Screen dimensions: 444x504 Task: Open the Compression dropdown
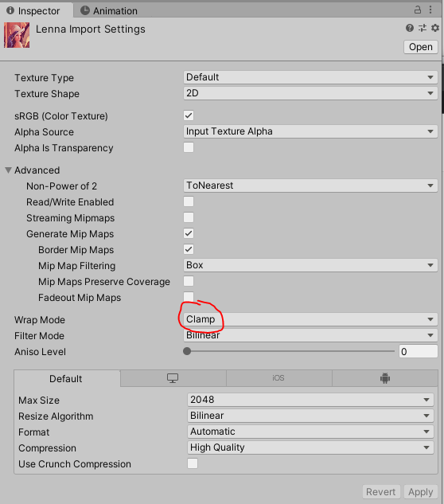[310, 447]
